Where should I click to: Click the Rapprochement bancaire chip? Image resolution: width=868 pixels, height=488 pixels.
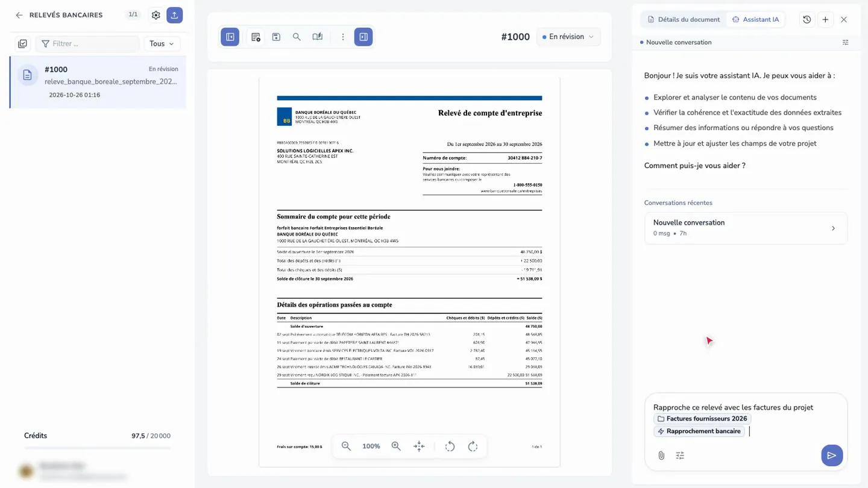point(699,431)
